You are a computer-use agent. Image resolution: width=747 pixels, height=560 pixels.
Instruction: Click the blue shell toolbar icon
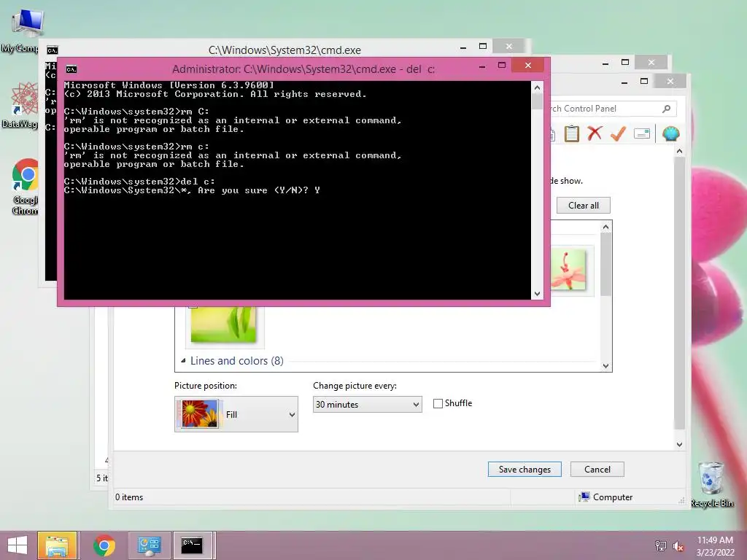point(671,134)
